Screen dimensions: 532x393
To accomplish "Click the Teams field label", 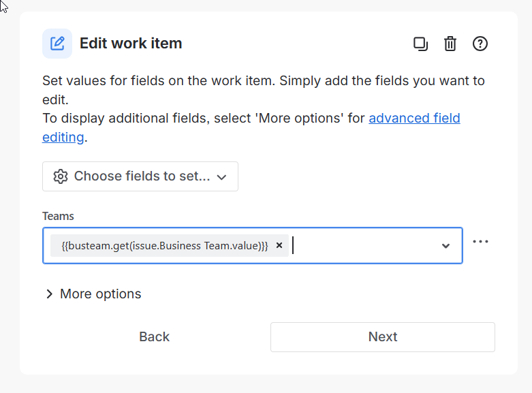I will coord(58,216).
